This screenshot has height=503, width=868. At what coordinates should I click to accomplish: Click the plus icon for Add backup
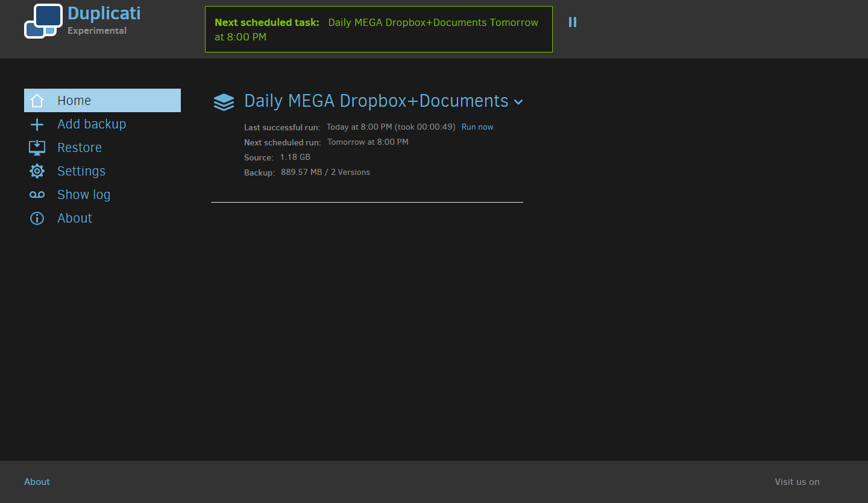tap(37, 124)
